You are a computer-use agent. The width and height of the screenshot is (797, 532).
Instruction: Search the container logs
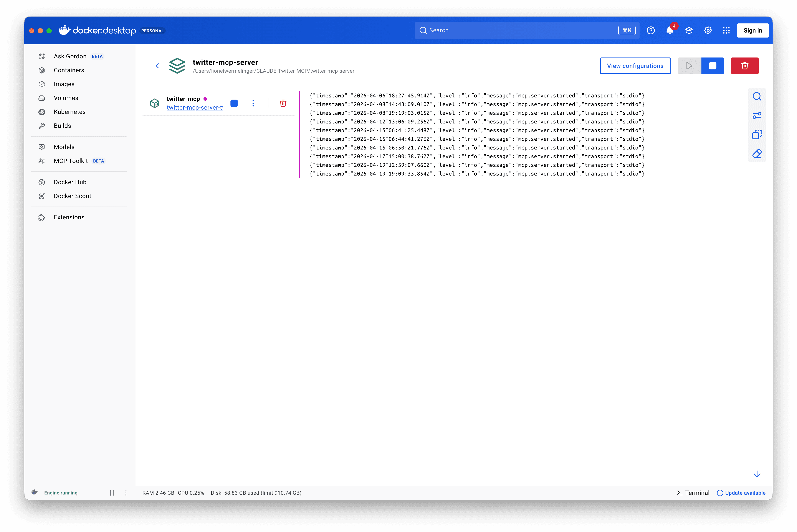point(757,97)
